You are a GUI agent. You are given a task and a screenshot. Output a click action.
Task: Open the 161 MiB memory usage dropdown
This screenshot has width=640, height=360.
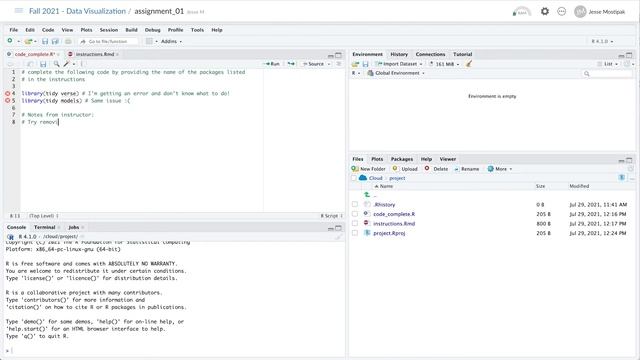pyautogui.click(x=444, y=64)
